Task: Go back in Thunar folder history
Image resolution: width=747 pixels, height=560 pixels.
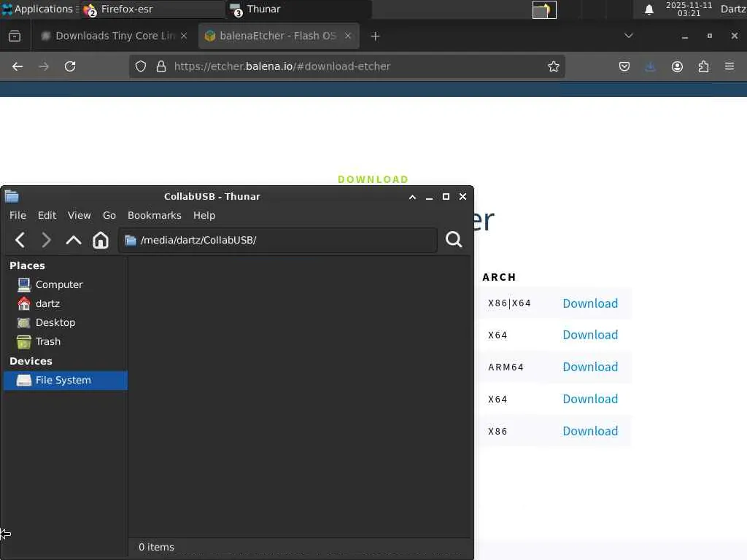Action: pyautogui.click(x=20, y=240)
